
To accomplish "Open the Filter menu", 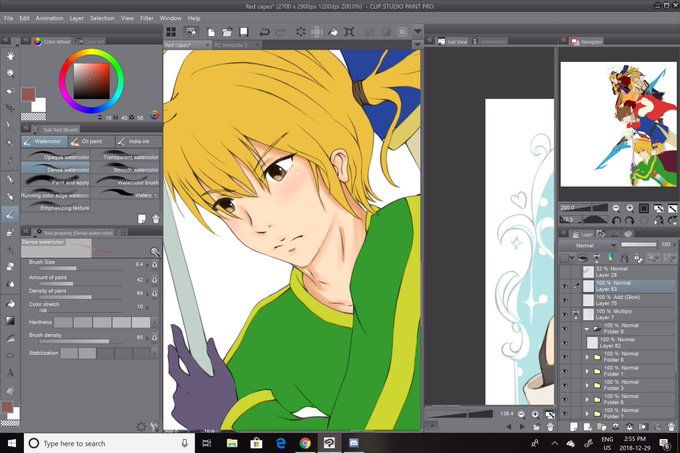I will [147, 18].
